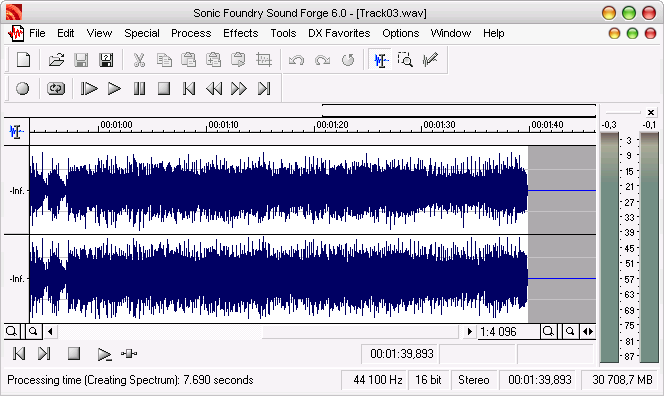Click the Play button in transport toolbar
The height and width of the screenshot is (396, 664).
click(114, 89)
